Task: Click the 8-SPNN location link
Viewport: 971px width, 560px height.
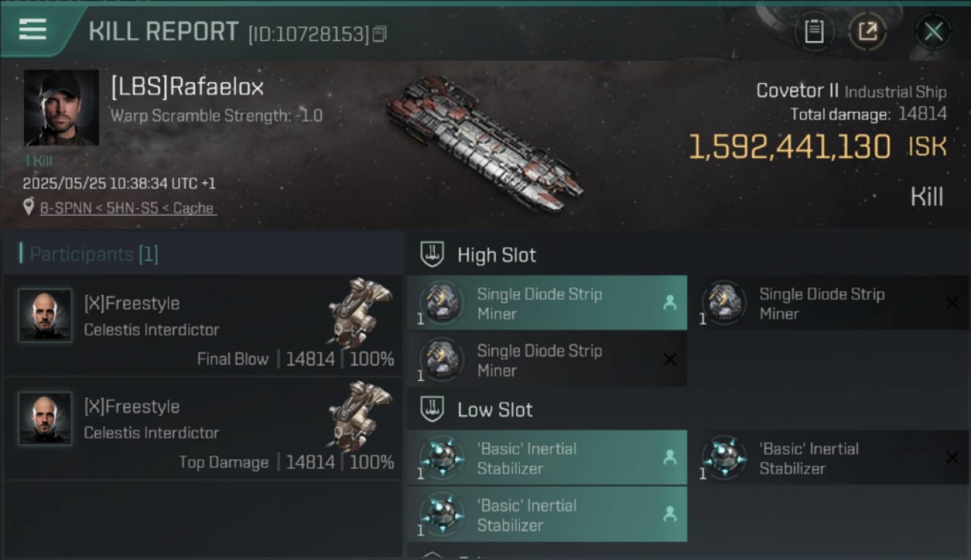Action: pos(128,208)
